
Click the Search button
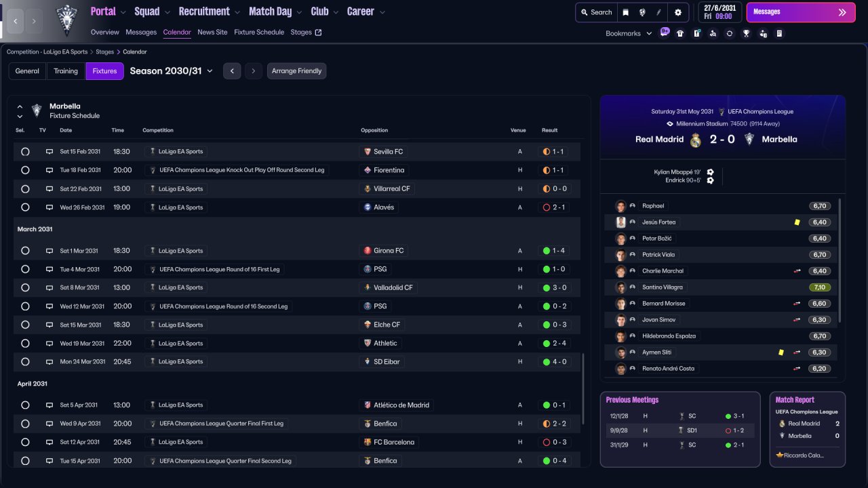tap(595, 12)
